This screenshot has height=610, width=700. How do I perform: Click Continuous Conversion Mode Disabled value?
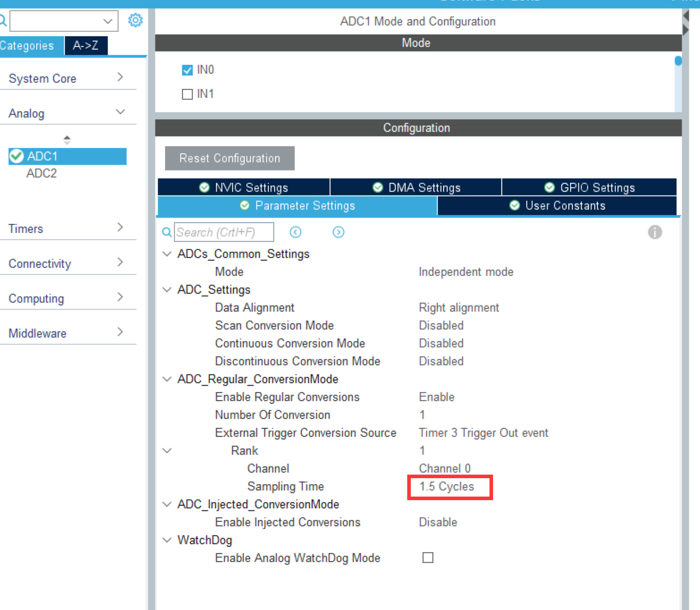pos(441,343)
